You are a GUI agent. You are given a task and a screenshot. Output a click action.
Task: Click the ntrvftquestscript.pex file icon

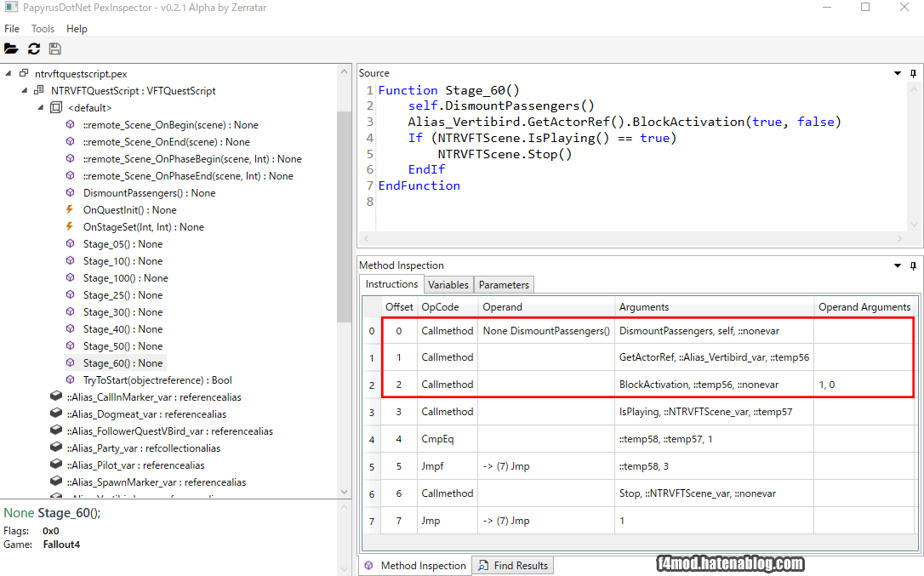point(24,73)
